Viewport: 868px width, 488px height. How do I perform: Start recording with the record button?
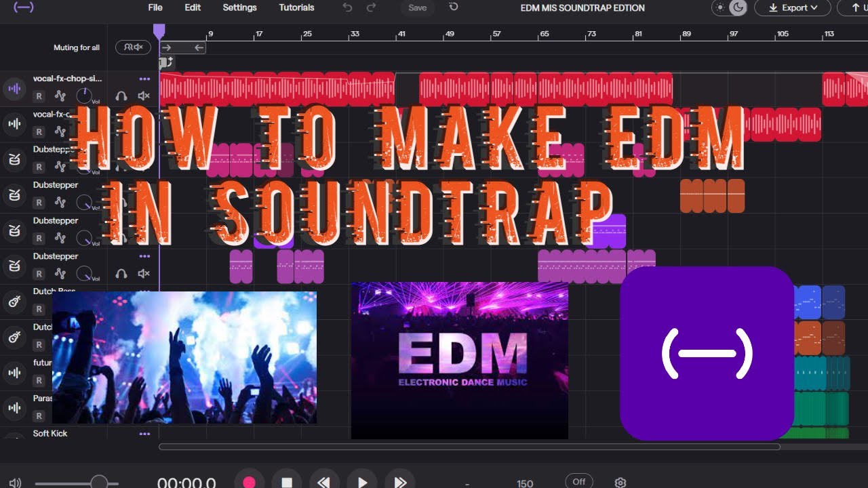point(249,482)
